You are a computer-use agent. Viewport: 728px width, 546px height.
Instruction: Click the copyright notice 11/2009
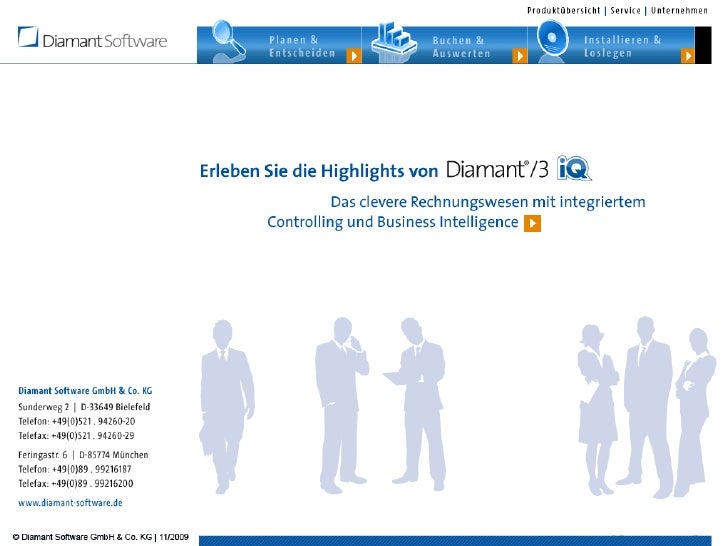(100, 537)
